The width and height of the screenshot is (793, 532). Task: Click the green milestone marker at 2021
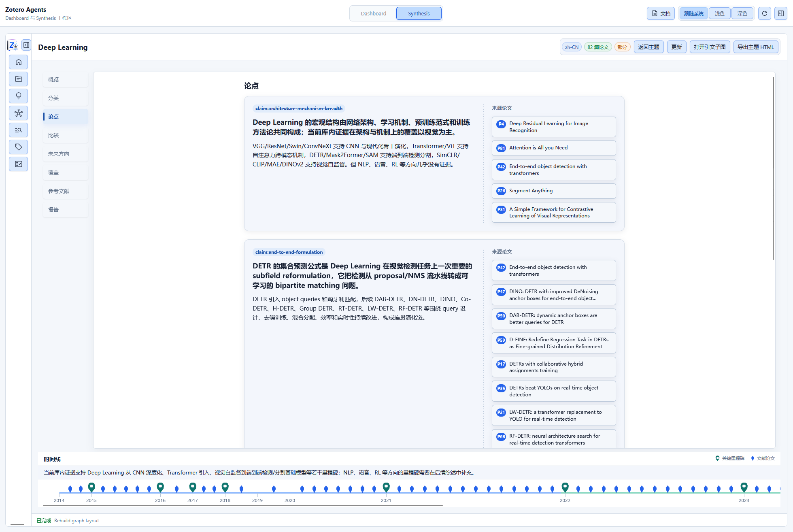(386, 487)
